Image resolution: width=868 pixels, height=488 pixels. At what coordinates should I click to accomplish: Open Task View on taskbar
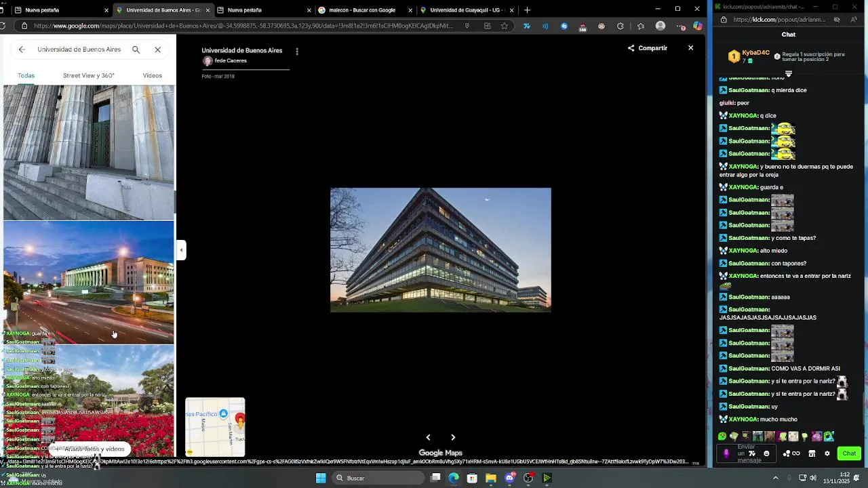pos(435,478)
